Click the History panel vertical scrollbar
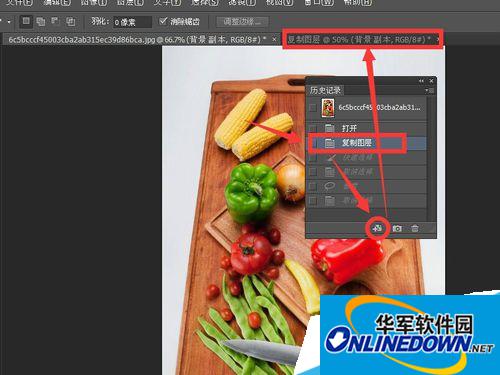Screen dimensions: 500x375 431,157
